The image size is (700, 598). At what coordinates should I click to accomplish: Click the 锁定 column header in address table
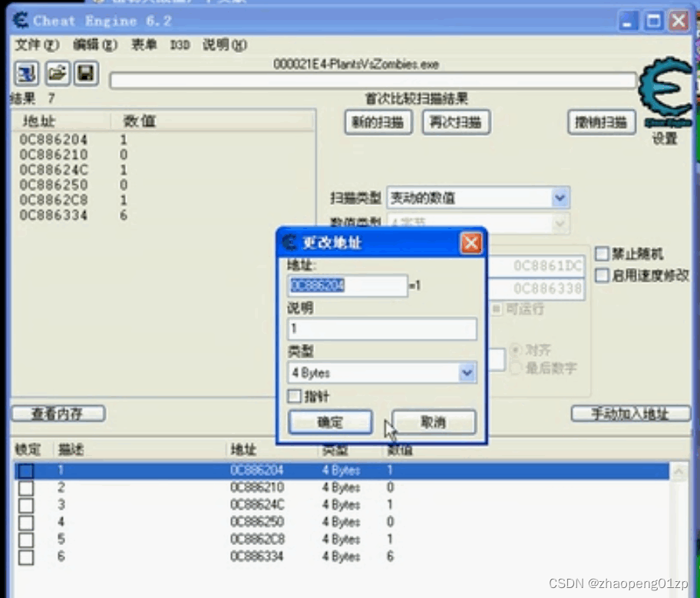click(x=28, y=449)
